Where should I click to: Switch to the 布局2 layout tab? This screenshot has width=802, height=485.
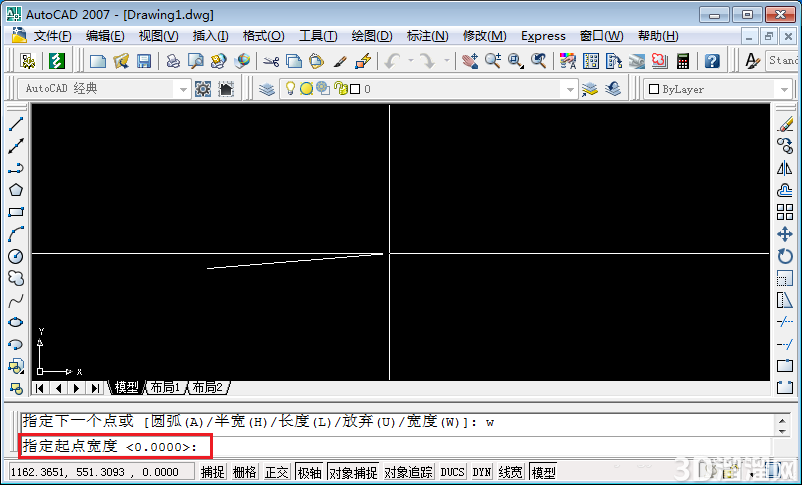coord(208,387)
